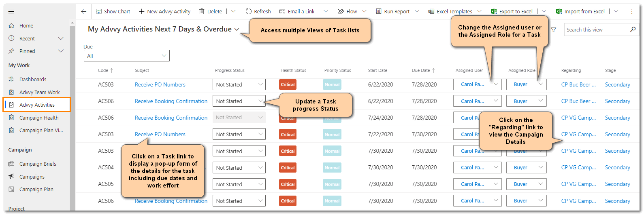The width and height of the screenshot is (644, 215).
Task: Expand the Due filter dropdown
Action: pyautogui.click(x=126, y=56)
